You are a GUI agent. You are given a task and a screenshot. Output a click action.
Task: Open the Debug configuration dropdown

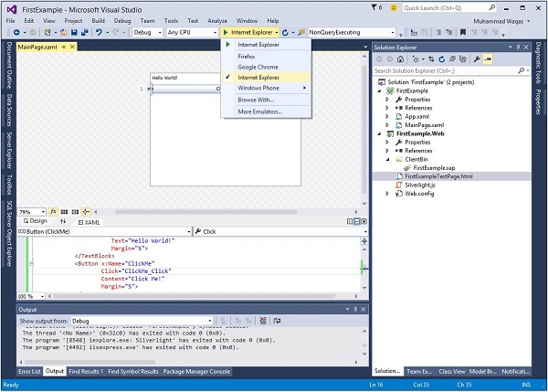146,32
